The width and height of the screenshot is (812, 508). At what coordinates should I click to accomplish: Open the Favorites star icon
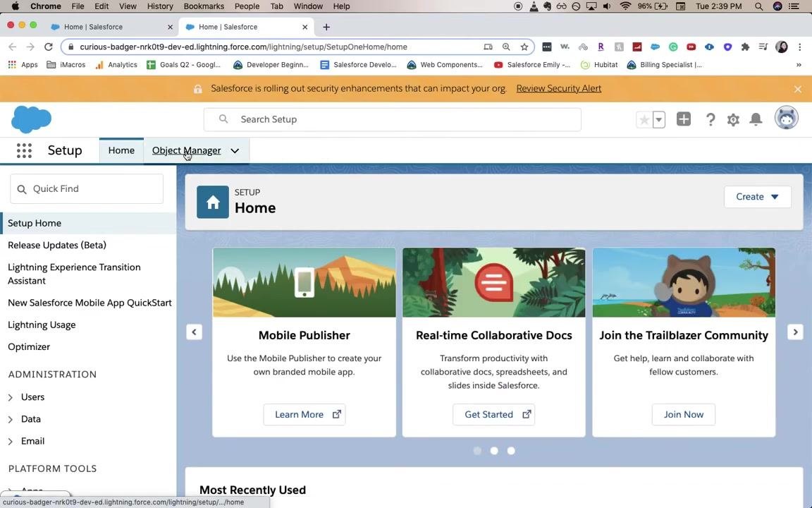point(644,120)
